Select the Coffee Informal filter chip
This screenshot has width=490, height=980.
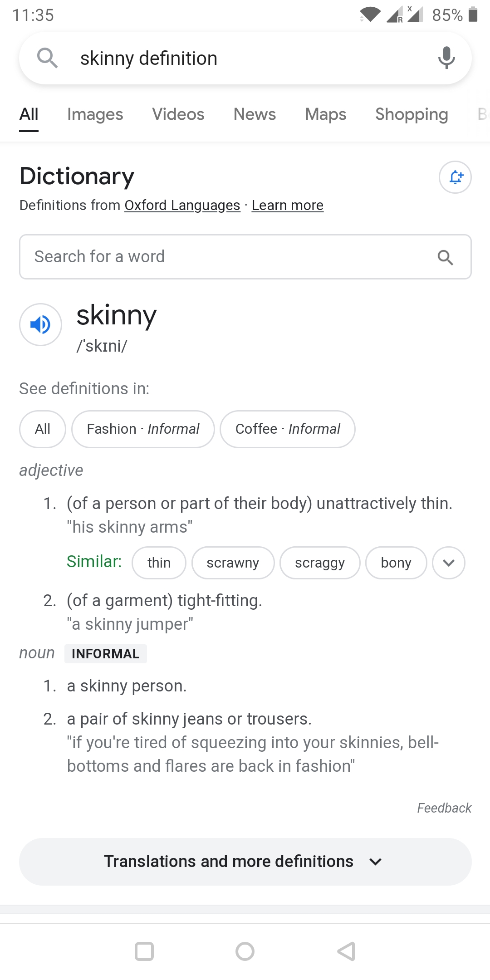point(288,429)
